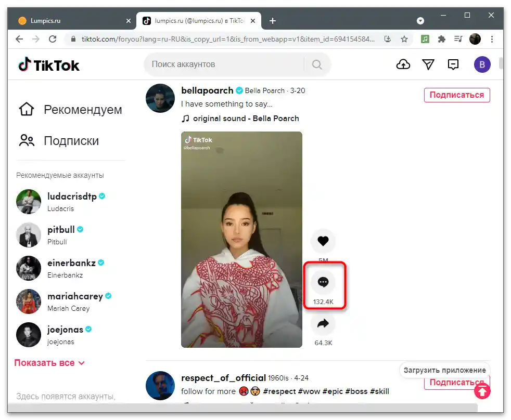Screen dimensions: 511x420
Task: Click the page vertical scrollbar
Action: [501, 63]
